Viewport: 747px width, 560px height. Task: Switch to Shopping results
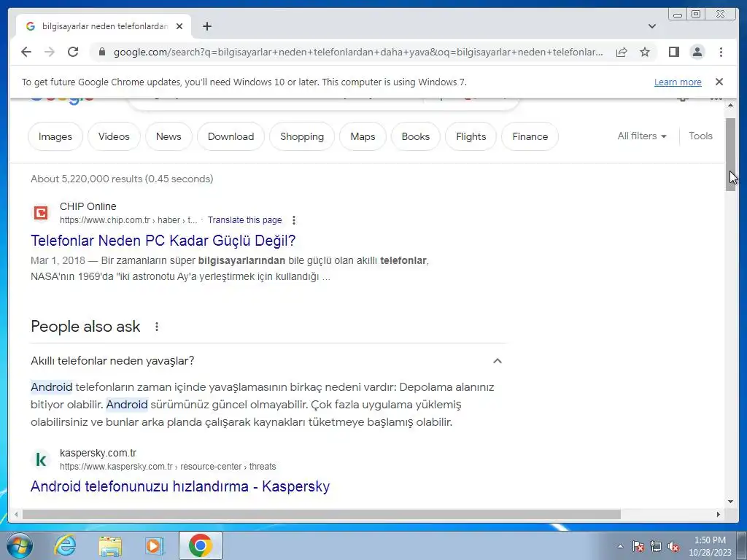click(302, 136)
